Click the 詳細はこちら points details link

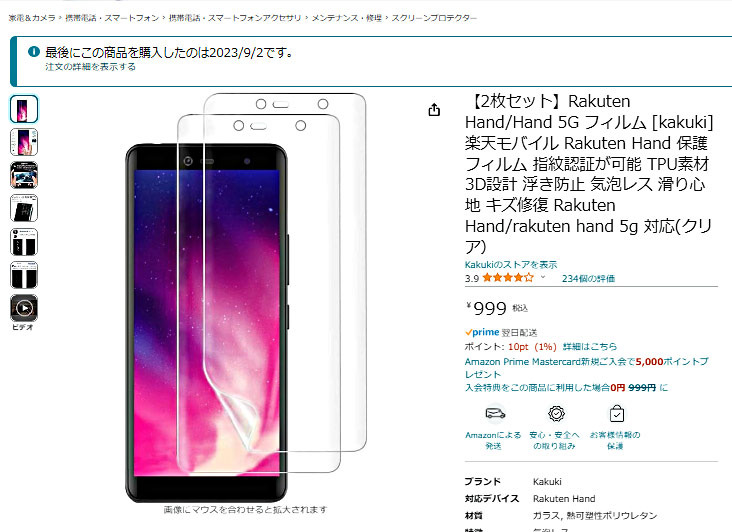tap(590, 347)
